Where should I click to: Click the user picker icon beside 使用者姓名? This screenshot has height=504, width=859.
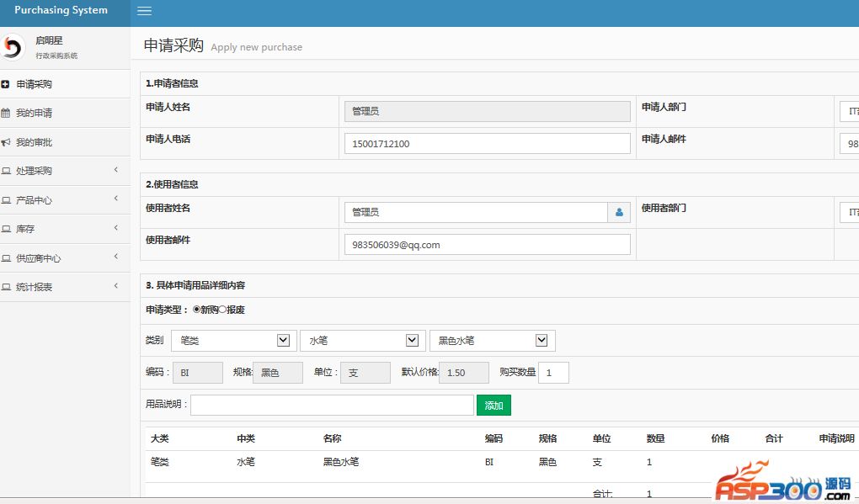(x=619, y=213)
